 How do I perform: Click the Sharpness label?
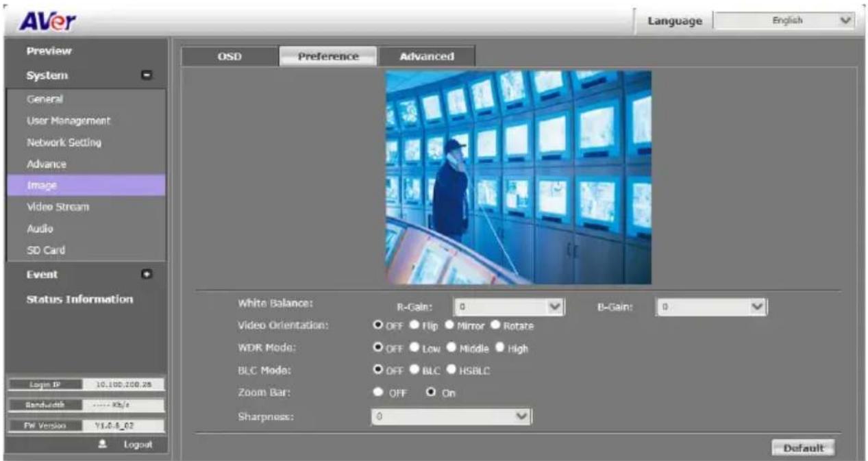(266, 416)
